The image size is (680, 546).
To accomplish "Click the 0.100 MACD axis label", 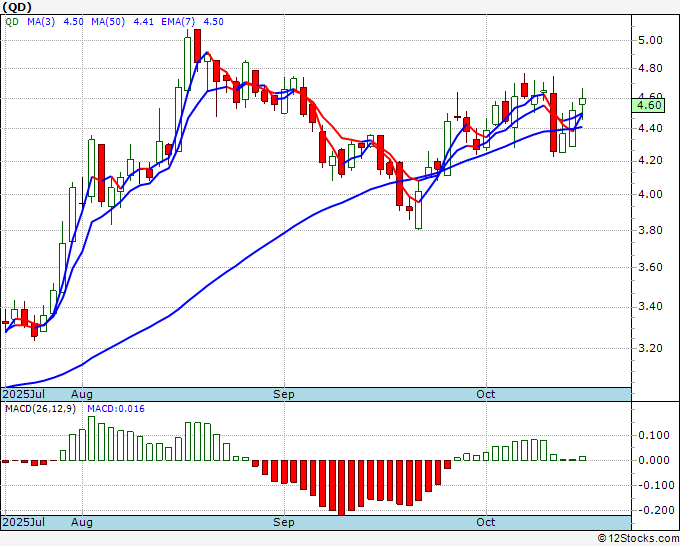I will click(x=654, y=435).
